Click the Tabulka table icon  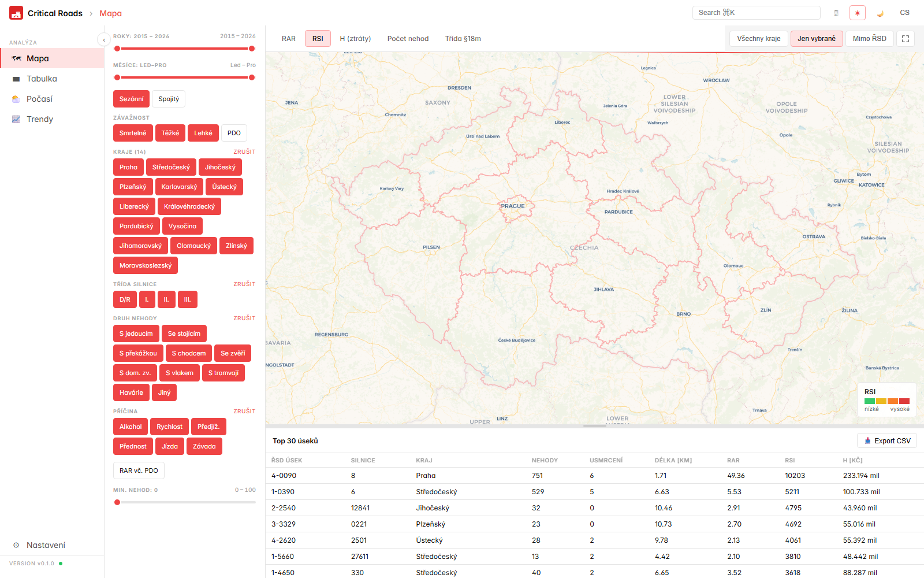[x=16, y=79]
